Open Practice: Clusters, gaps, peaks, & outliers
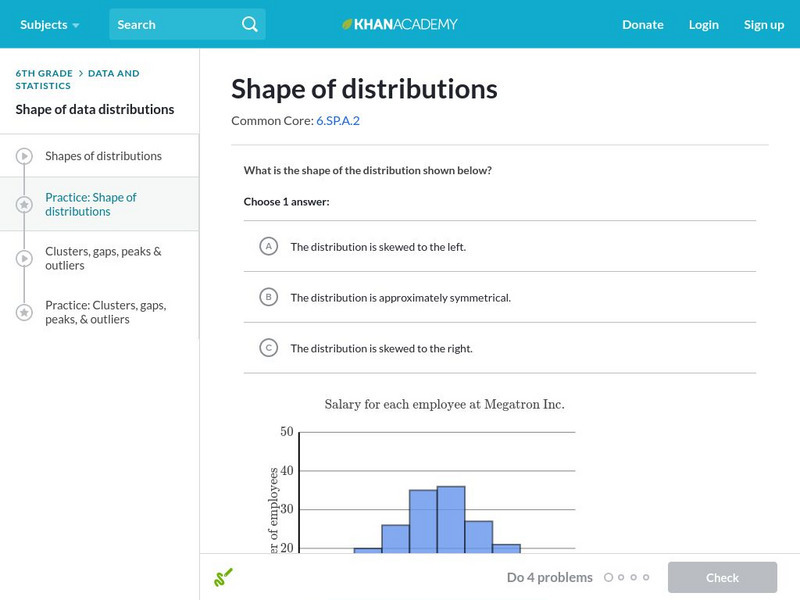This screenshot has width=800, height=600. (104, 312)
